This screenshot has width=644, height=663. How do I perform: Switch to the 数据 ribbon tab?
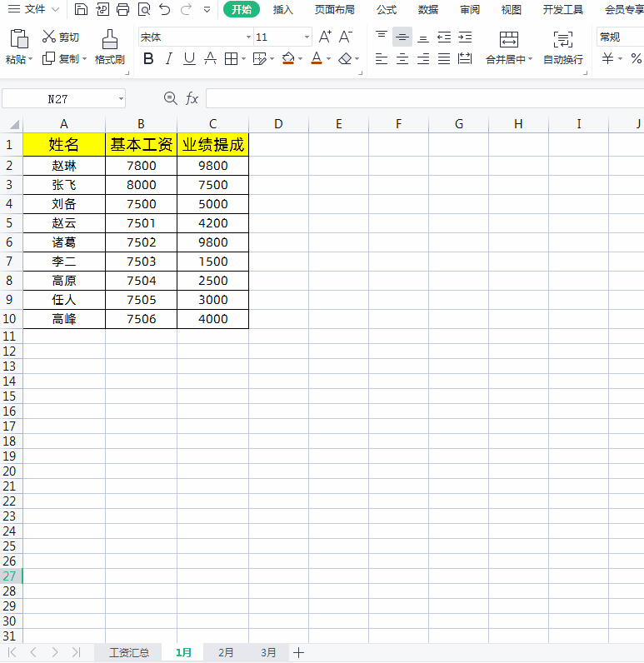click(x=428, y=9)
